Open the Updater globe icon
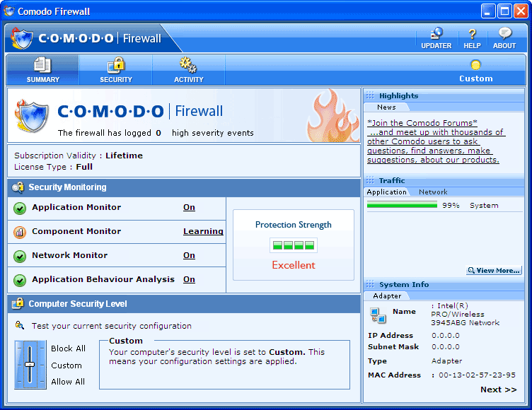532x410 pixels. point(436,34)
